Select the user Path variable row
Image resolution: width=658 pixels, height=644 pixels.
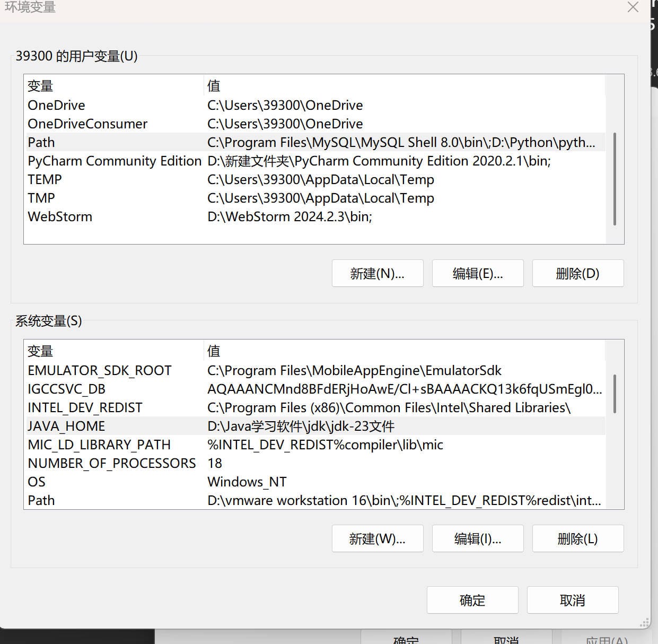41,142
